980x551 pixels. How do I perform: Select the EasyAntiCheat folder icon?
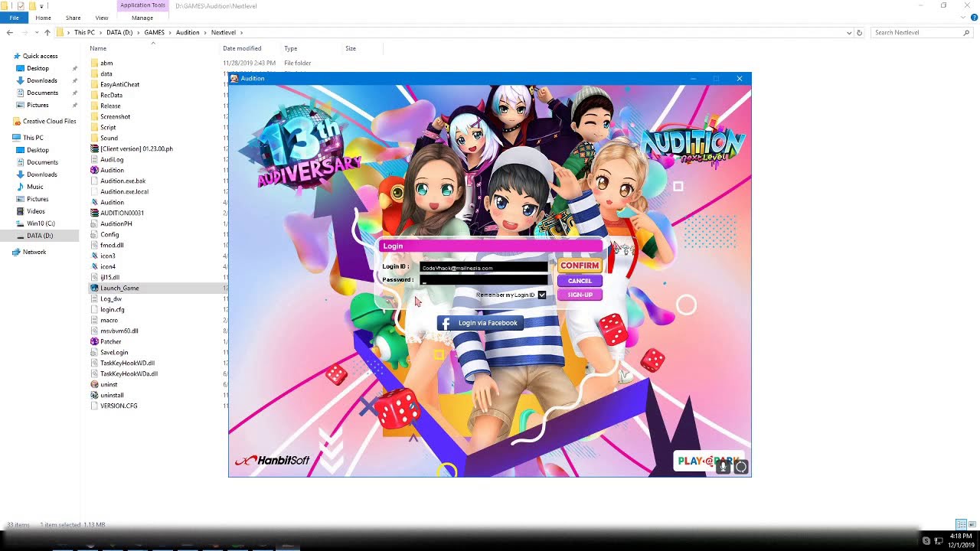point(94,84)
